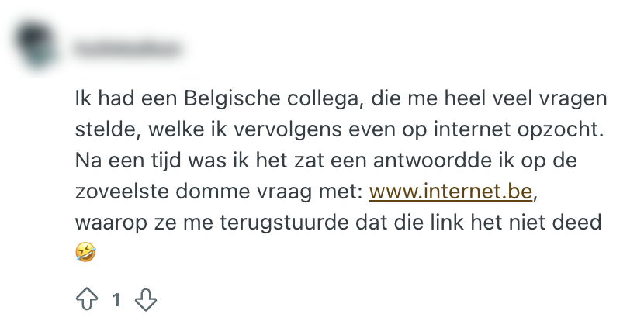Image resolution: width=644 pixels, height=321 pixels.
Task: Upvote the comment with the up arrow
Action: pos(85,299)
